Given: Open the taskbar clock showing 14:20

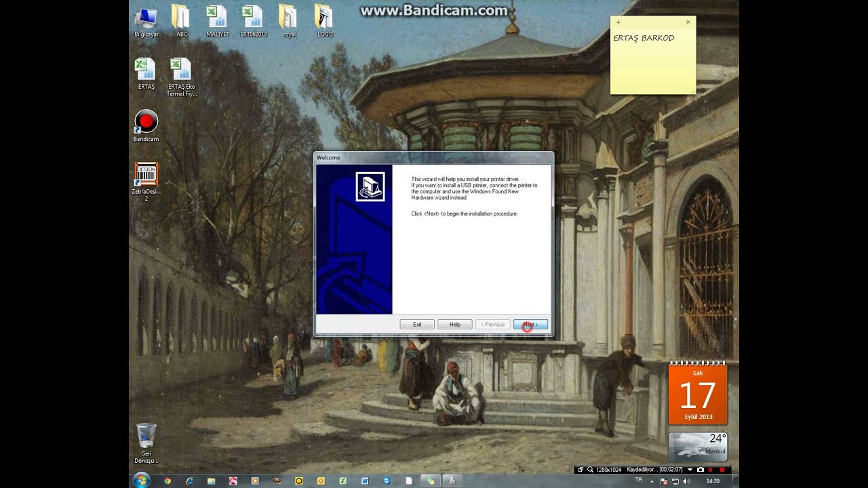Looking at the screenshot, I should [x=713, y=481].
